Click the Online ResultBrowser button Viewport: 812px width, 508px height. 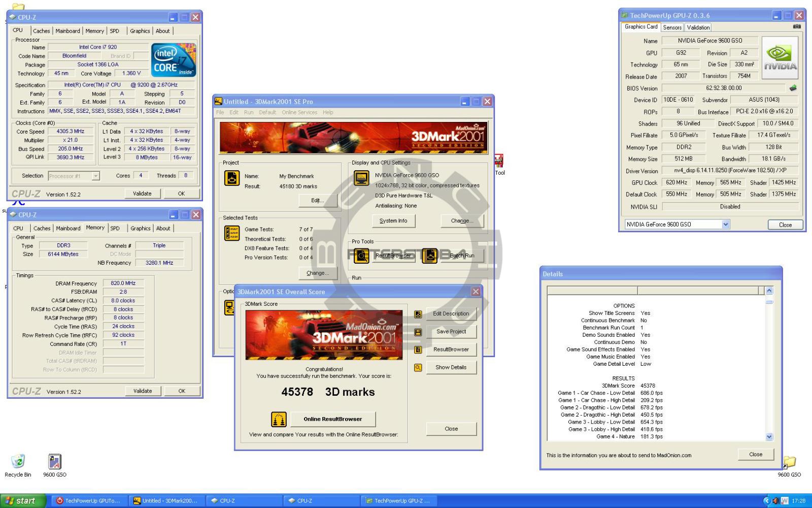(333, 419)
